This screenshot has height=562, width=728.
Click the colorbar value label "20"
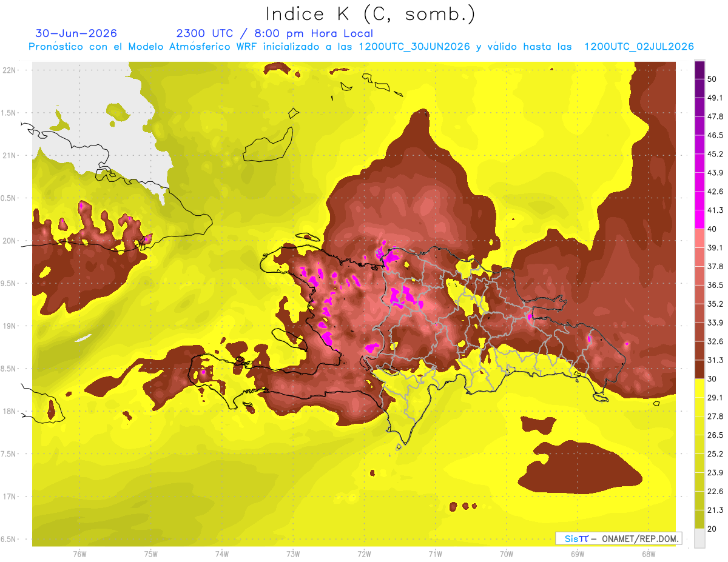[x=713, y=529]
